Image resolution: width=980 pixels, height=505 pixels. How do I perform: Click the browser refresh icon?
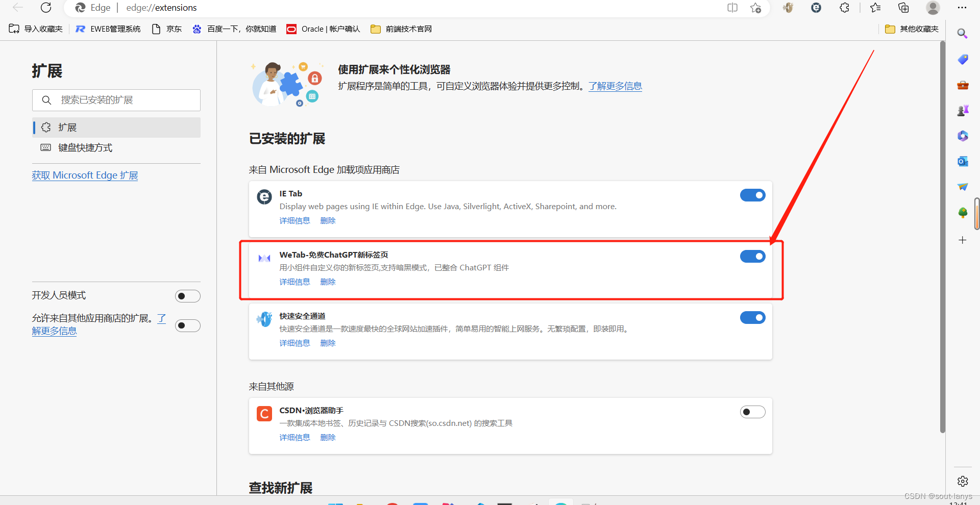coord(46,8)
